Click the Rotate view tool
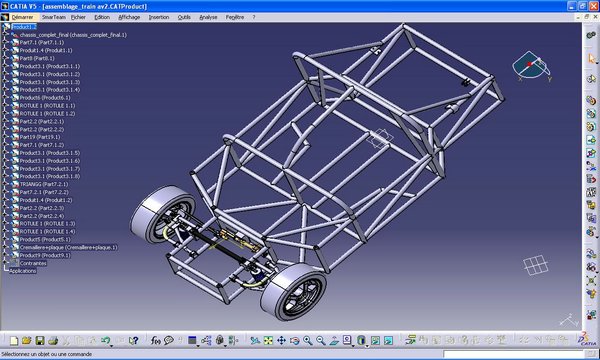The image size is (600, 360). [x=294, y=340]
